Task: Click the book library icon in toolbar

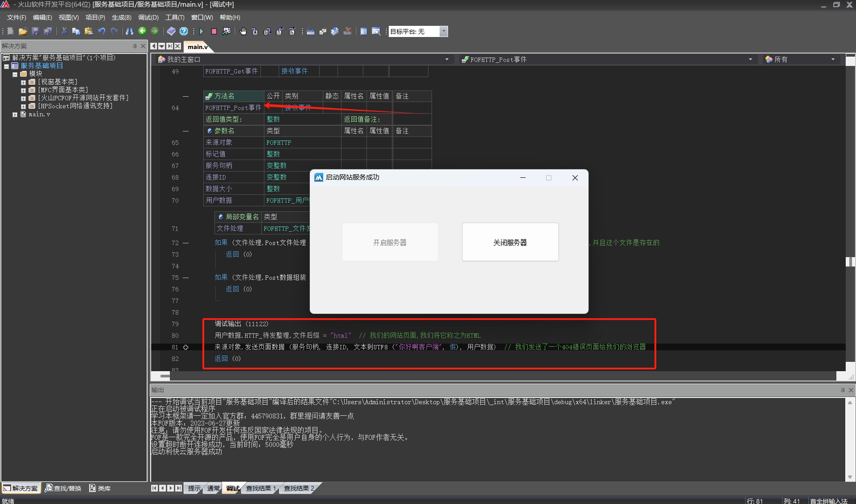Action: pyautogui.click(x=171, y=31)
